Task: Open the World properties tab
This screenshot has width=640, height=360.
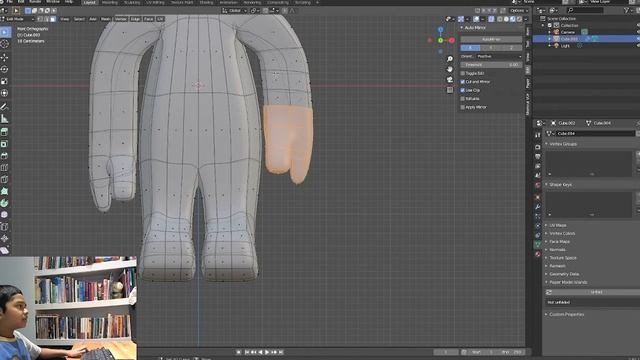Action: click(x=538, y=185)
